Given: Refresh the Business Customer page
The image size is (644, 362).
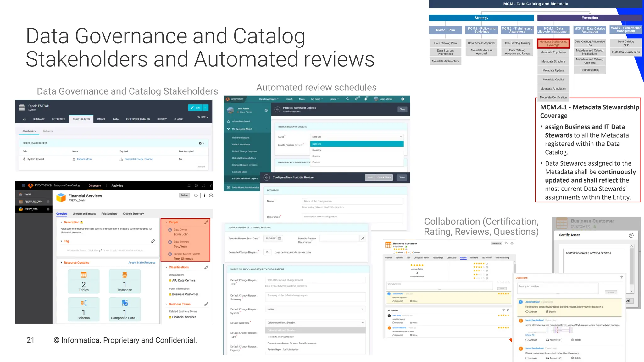Looking at the screenshot, I should point(506,243).
